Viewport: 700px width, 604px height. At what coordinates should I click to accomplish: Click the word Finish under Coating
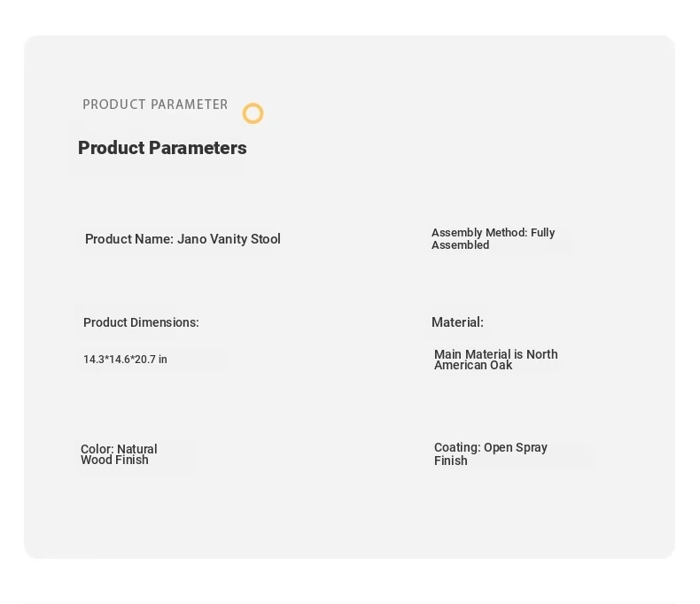[x=451, y=461]
